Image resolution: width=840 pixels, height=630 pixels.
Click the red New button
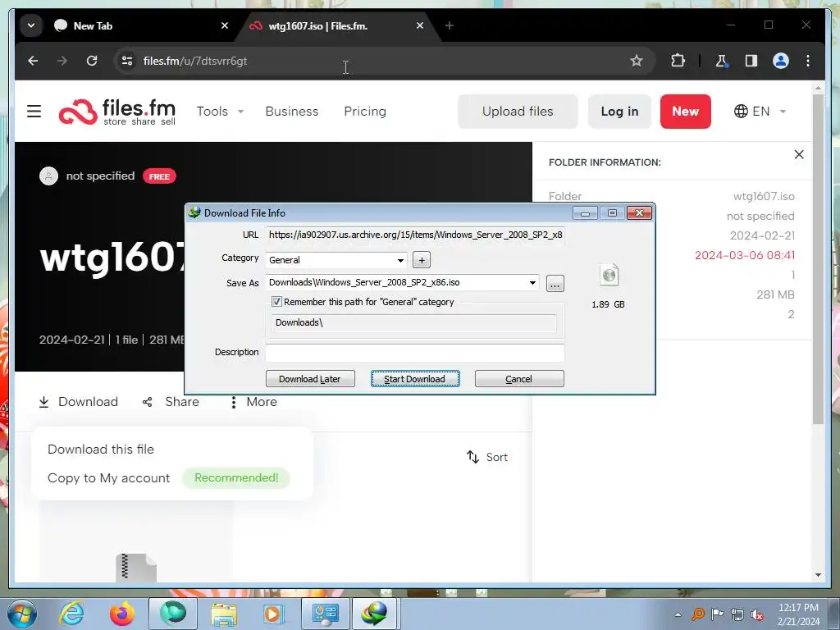pyautogui.click(x=685, y=112)
